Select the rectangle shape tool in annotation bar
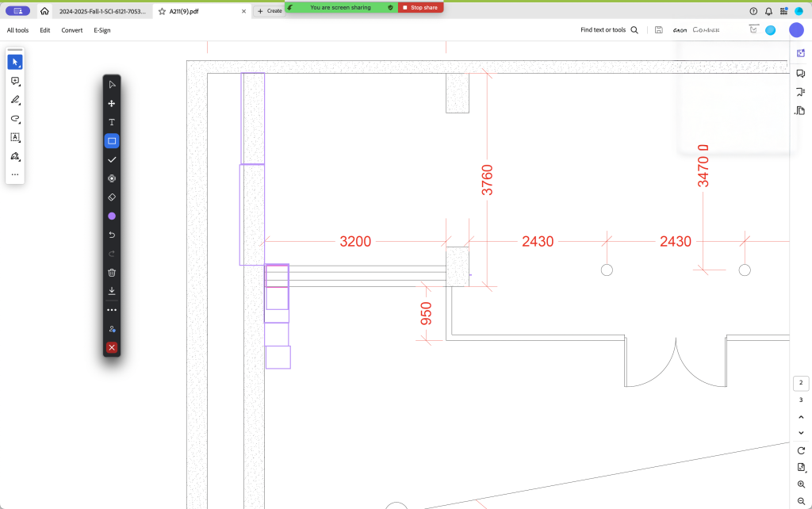812x509 pixels. point(112,141)
